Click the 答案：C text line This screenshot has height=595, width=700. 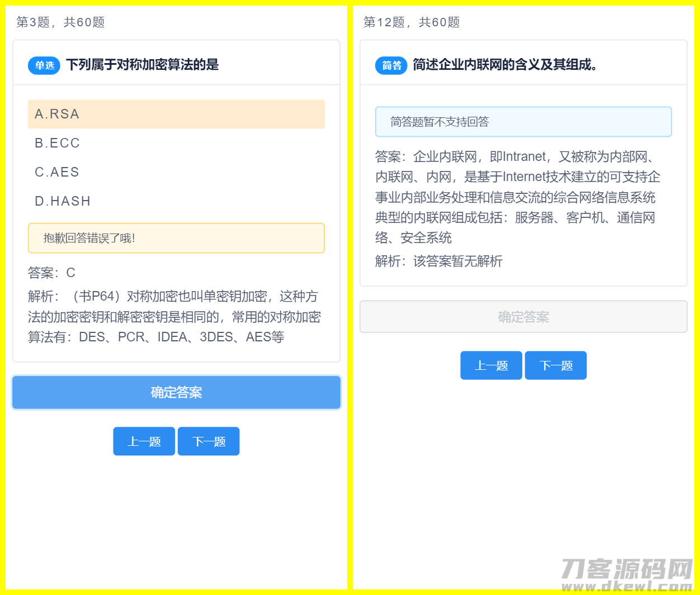click(52, 273)
